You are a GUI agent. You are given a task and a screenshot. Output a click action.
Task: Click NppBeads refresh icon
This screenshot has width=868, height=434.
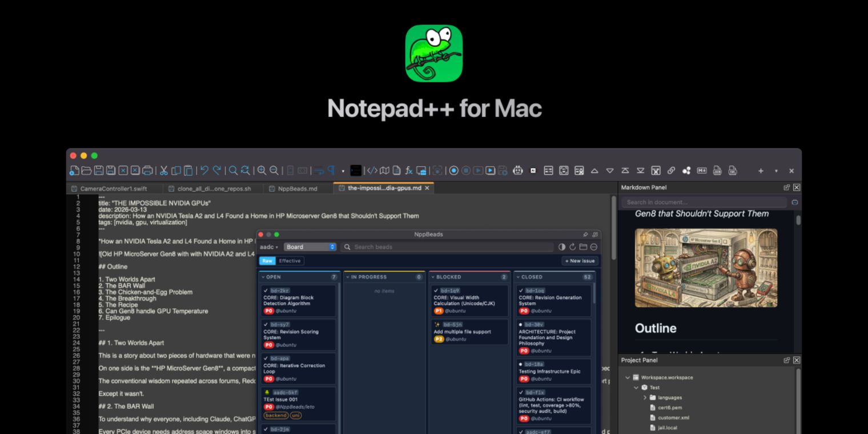[573, 247]
